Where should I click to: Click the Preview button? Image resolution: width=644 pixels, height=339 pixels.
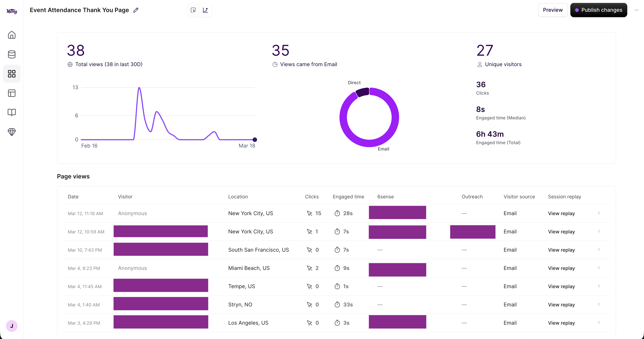point(553,10)
